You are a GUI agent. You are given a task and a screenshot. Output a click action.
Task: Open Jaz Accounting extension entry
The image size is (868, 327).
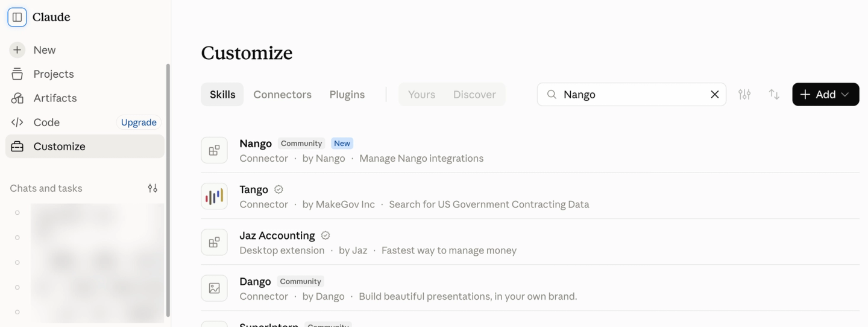point(530,242)
